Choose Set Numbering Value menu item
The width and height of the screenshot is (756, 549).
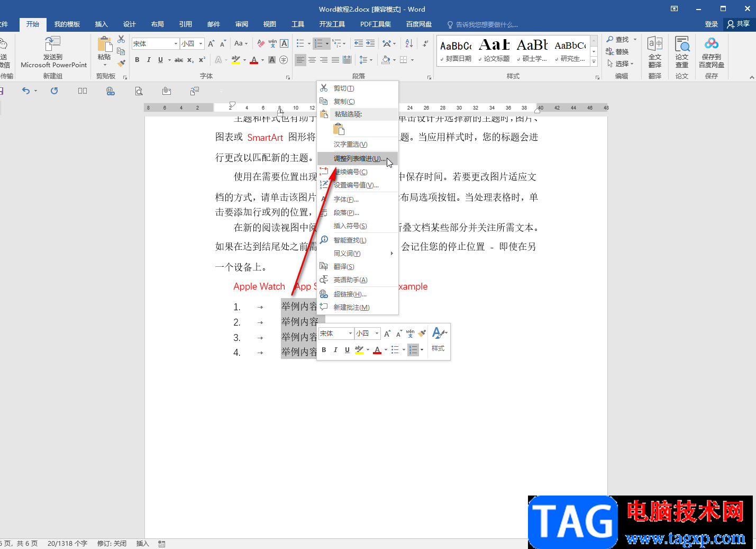tap(358, 185)
